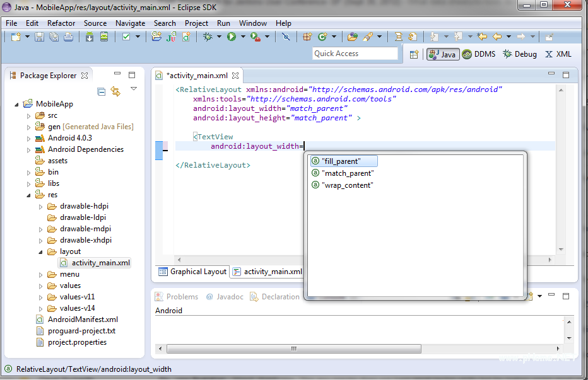This screenshot has height=380, width=588.
Task: Click the green Run button icon
Action: 232,37
